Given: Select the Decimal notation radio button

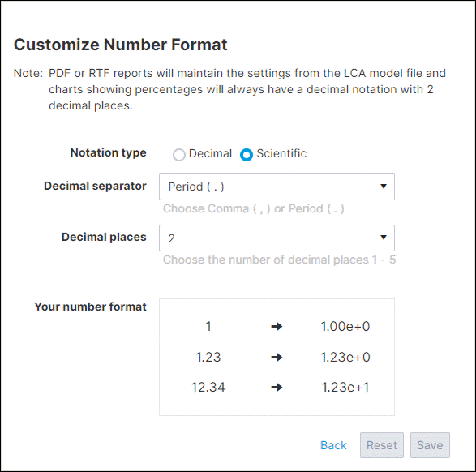Looking at the screenshot, I should tap(179, 155).
